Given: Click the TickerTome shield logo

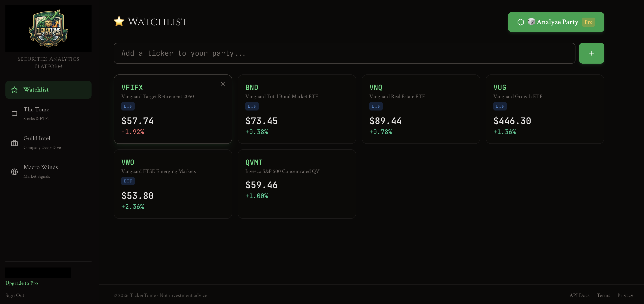Looking at the screenshot, I should pos(48,28).
